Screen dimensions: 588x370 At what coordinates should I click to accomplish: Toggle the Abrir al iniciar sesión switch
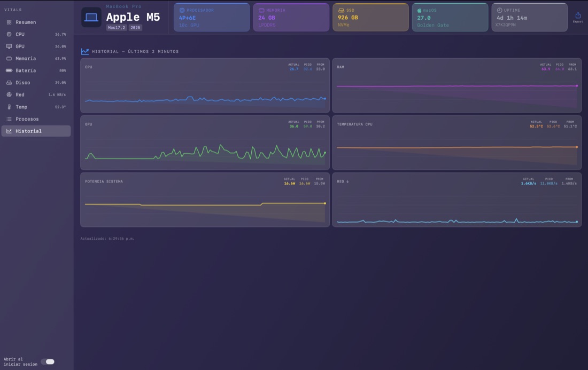(x=48, y=362)
